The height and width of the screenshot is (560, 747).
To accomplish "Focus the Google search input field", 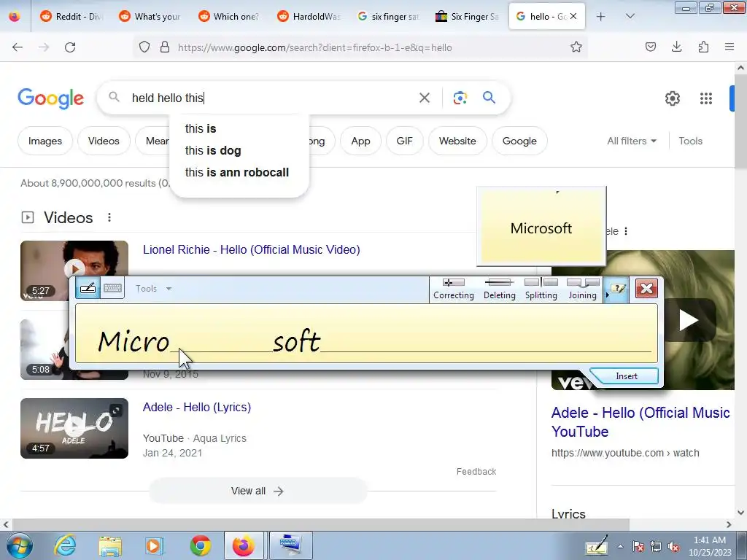I will click(x=271, y=98).
